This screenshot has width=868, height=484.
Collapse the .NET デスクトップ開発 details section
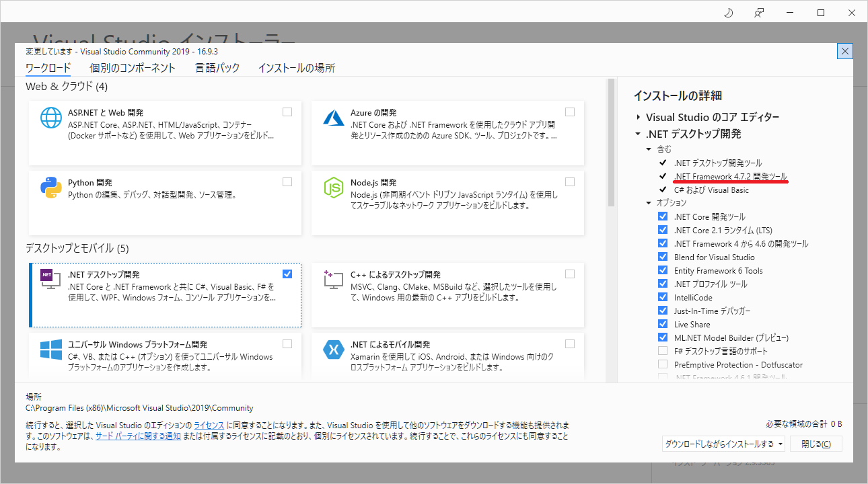pos(638,134)
